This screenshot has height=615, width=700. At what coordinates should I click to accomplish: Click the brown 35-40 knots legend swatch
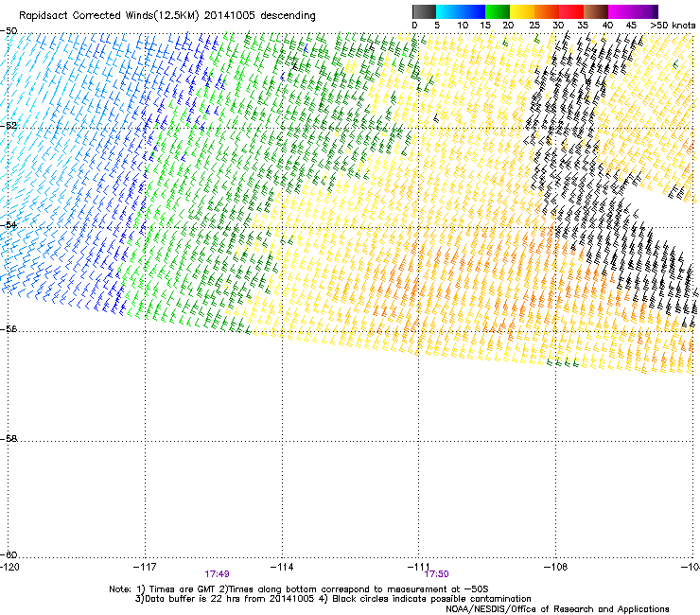tap(596, 11)
